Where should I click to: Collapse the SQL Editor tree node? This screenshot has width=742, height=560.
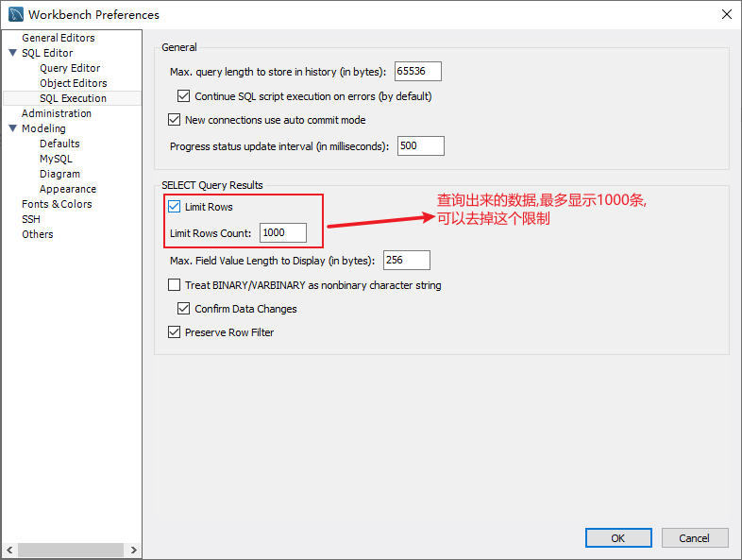point(13,53)
